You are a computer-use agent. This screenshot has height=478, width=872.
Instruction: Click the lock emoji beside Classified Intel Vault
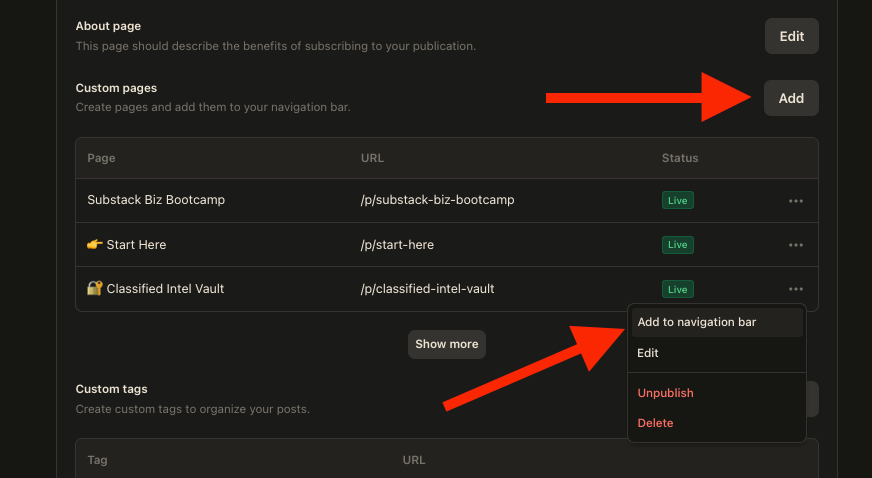point(95,288)
